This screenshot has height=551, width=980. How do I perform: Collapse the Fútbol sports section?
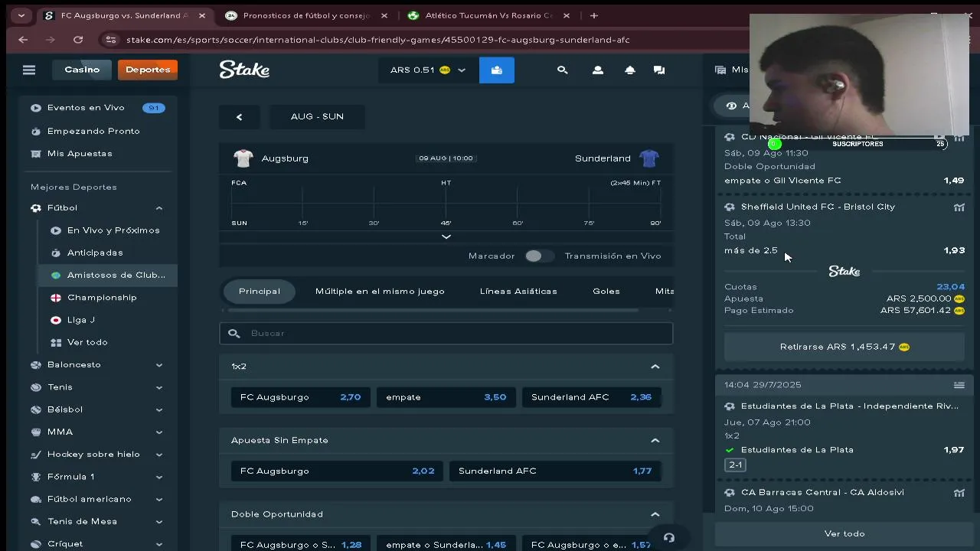[x=159, y=208]
